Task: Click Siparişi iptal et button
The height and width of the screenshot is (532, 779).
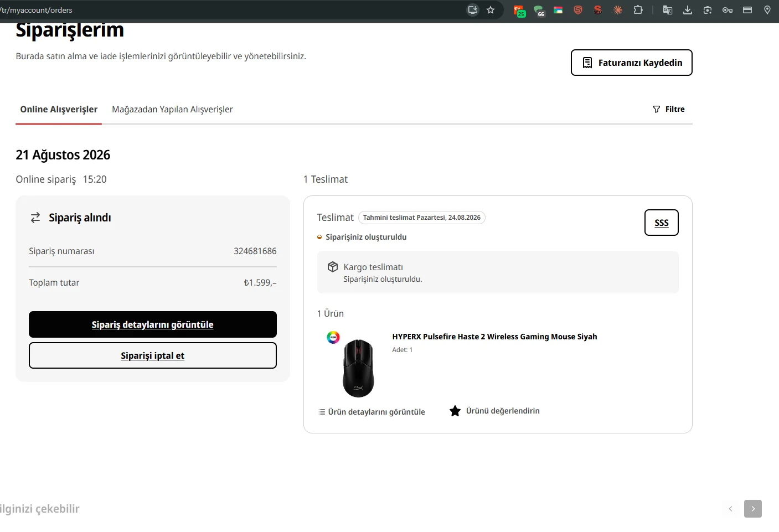Action: (x=153, y=355)
